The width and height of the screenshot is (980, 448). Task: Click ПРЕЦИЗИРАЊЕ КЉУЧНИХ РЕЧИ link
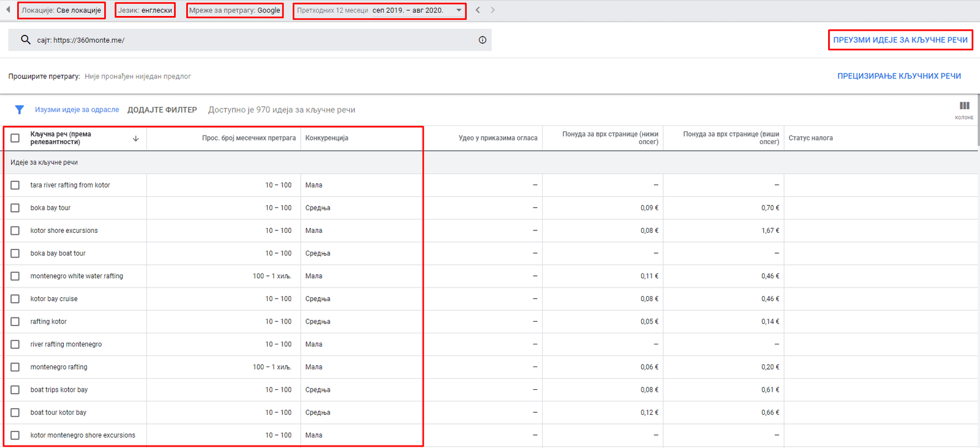[899, 76]
